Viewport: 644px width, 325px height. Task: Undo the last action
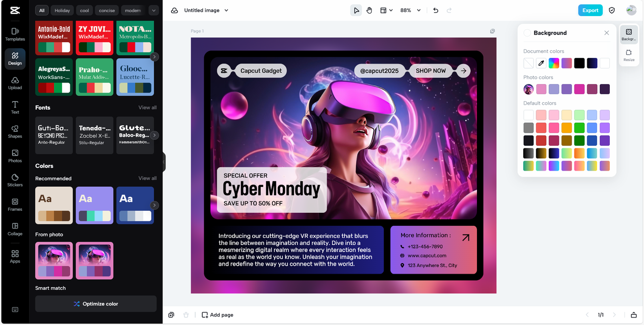point(436,10)
